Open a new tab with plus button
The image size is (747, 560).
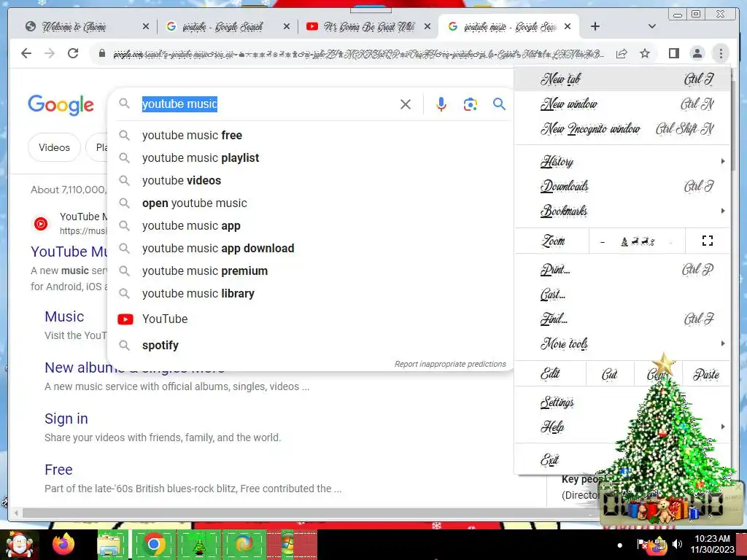595,27
